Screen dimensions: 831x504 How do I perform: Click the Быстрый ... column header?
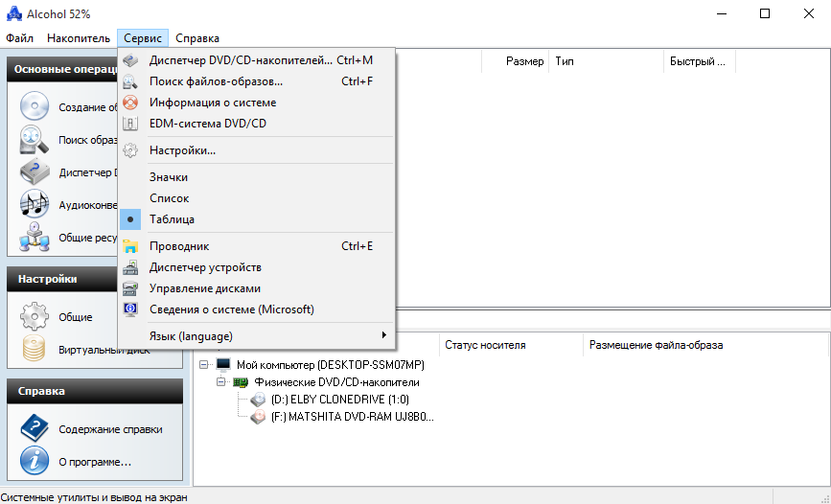pyautogui.click(x=700, y=61)
